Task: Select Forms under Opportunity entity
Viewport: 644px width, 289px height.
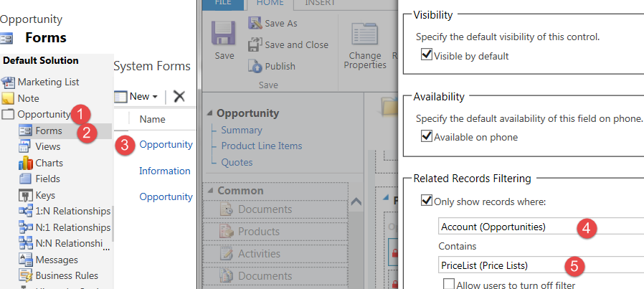Action: [x=49, y=131]
